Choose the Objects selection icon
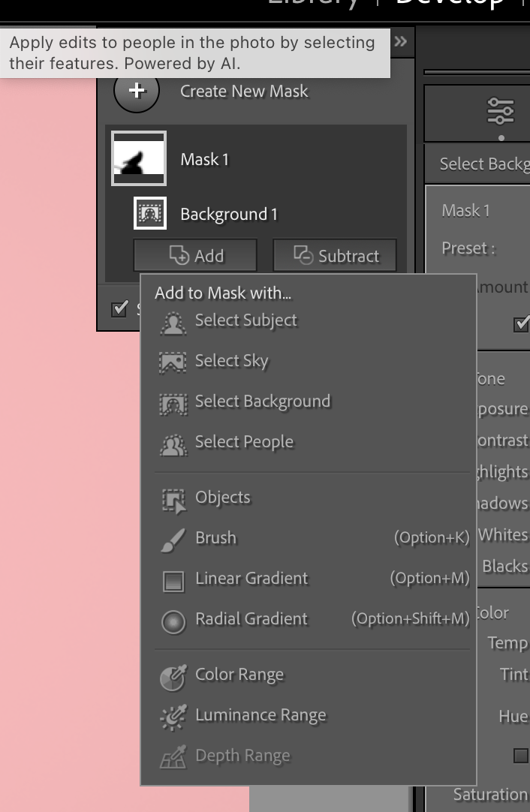530x812 pixels. click(173, 500)
